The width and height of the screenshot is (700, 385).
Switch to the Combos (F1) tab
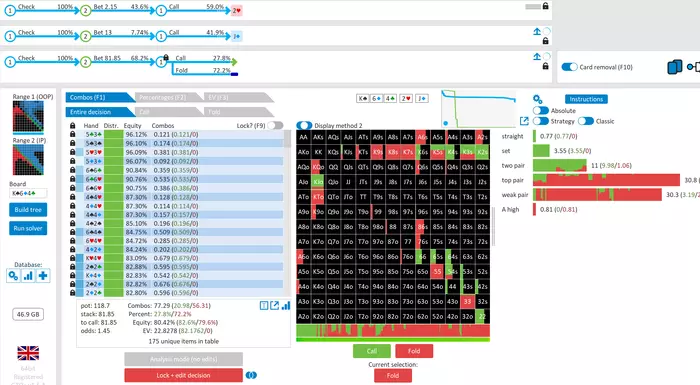point(100,97)
